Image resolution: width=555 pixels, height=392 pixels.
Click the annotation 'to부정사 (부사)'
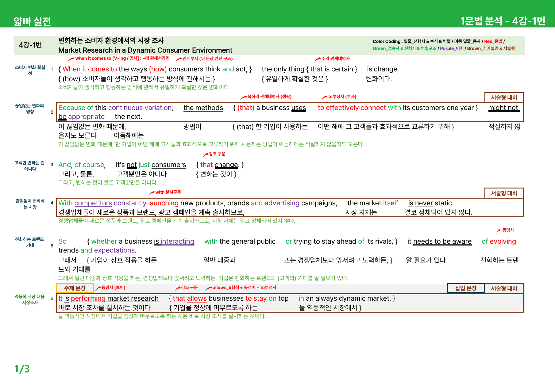[342, 97]
